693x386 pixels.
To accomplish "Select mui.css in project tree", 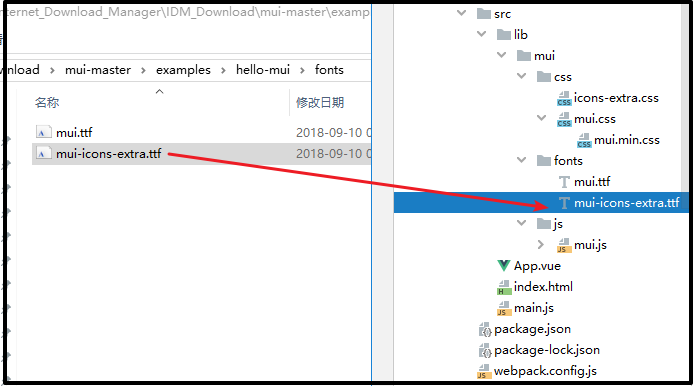I will tap(594, 119).
